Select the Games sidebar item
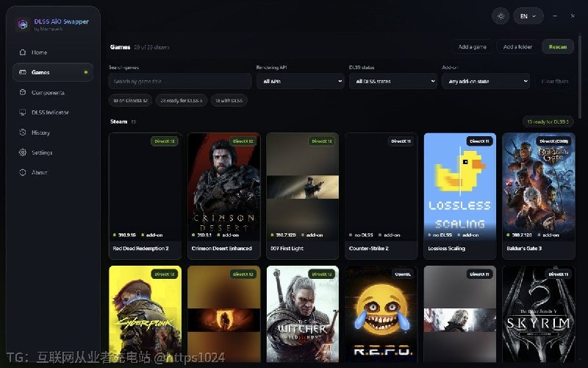The width and height of the screenshot is (588, 368). [x=53, y=72]
